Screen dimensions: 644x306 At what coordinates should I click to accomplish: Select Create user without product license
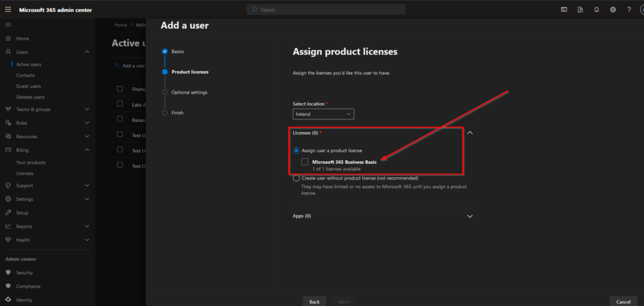pyautogui.click(x=296, y=178)
